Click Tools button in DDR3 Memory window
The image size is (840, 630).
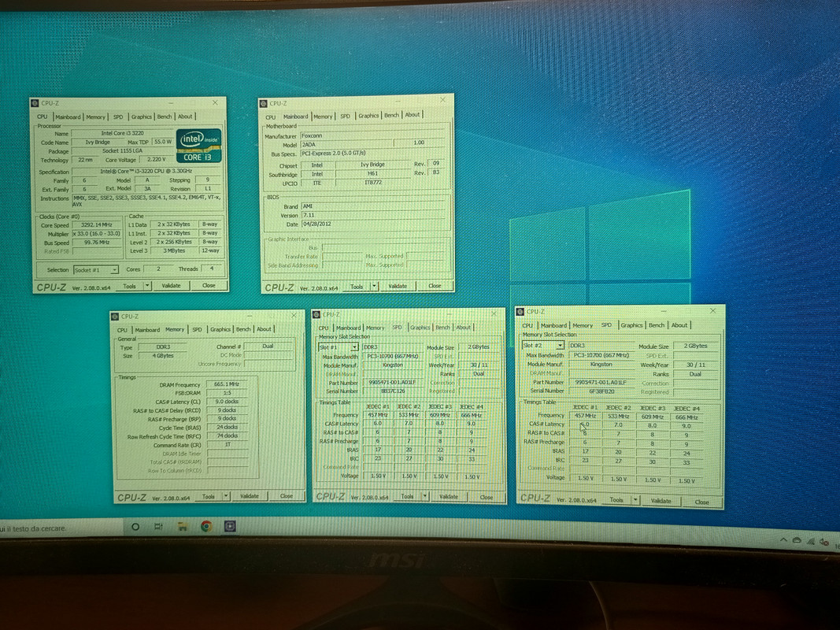pyautogui.click(x=209, y=497)
